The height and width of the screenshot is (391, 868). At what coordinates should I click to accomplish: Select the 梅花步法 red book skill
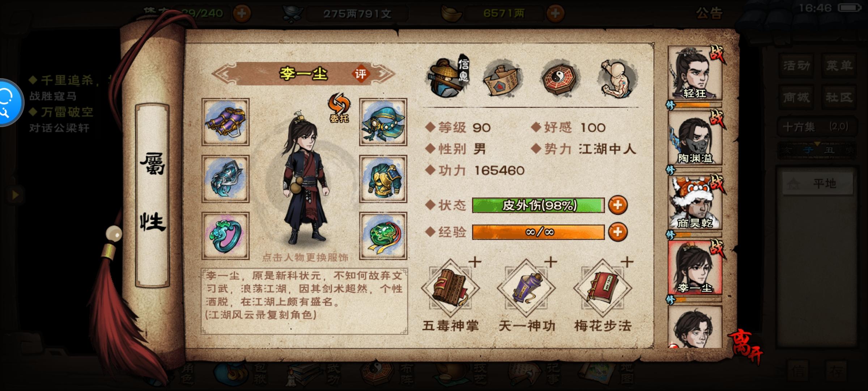click(x=603, y=289)
